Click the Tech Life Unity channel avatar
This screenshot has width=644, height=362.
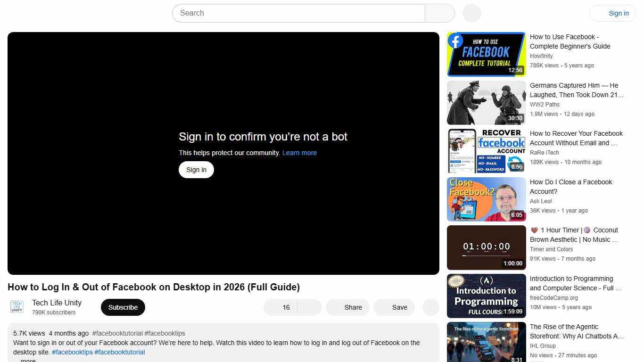point(17,307)
